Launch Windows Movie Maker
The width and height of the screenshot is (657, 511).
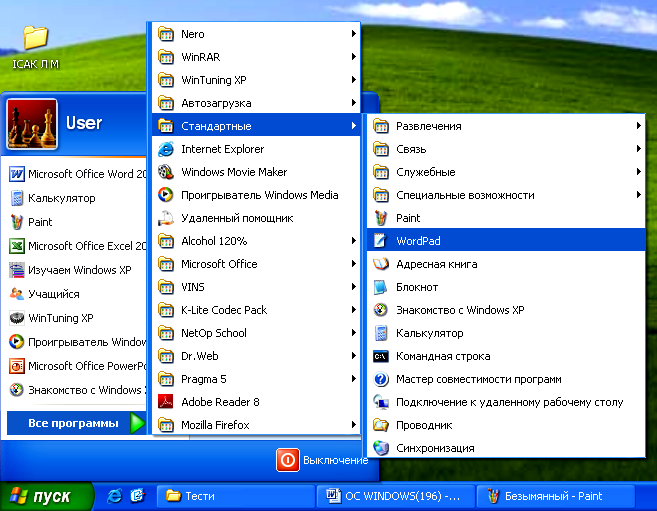point(256,172)
